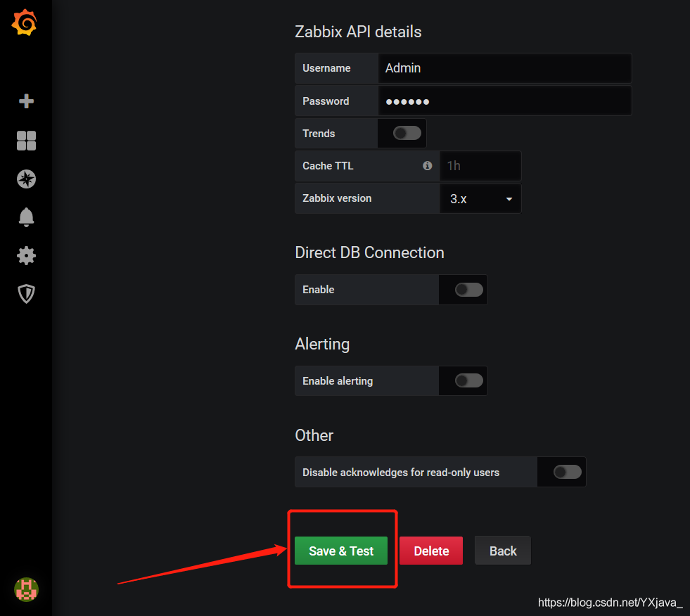The image size is (690, 616).
Task: Click the Alerting section heading
Action: click(x=322, y=344)
